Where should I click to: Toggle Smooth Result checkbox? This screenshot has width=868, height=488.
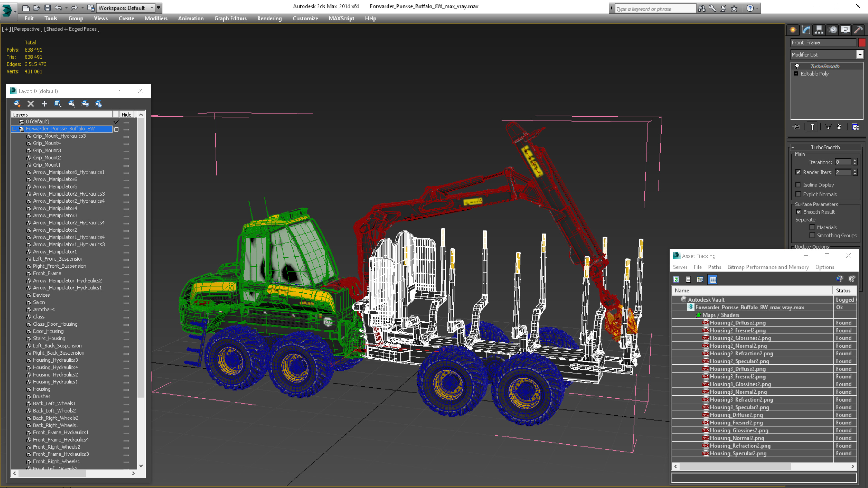799,212
